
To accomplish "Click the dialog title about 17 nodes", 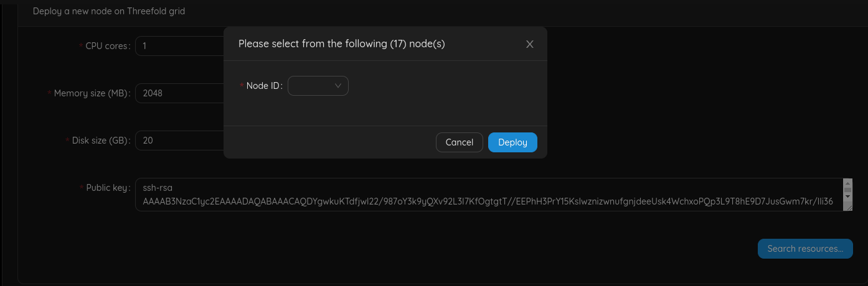I will 341,44.
